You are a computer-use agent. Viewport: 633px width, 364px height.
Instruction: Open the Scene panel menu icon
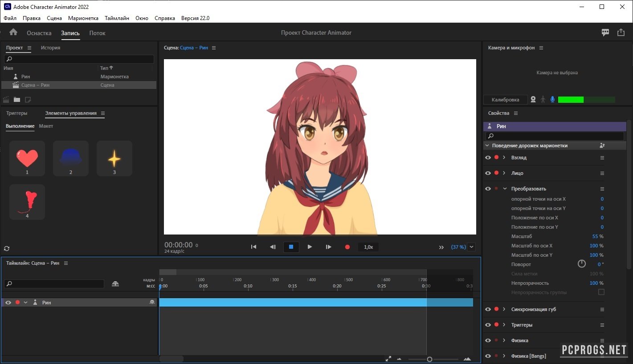214,48
